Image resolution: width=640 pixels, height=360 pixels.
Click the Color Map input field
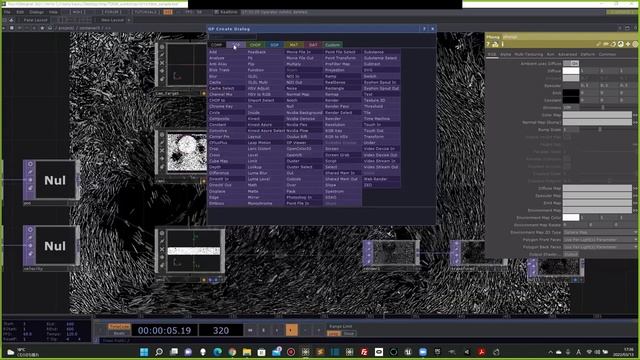click(x=597, y=115)
